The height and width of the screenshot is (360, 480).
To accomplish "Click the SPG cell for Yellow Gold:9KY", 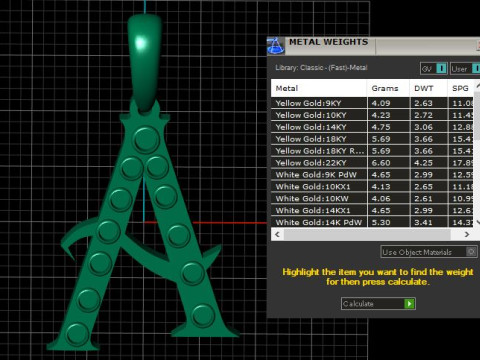I will pyautogui.click(x=461, y=103).
